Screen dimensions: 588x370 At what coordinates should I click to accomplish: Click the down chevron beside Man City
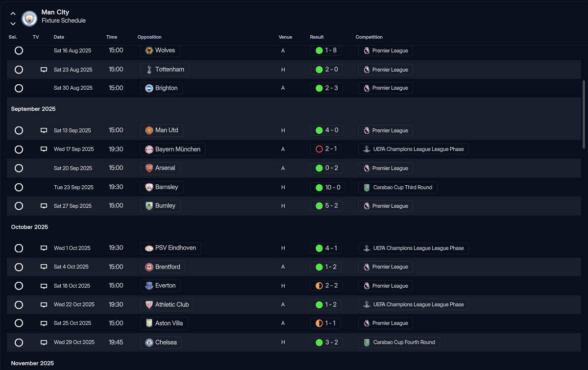(13, 23)
